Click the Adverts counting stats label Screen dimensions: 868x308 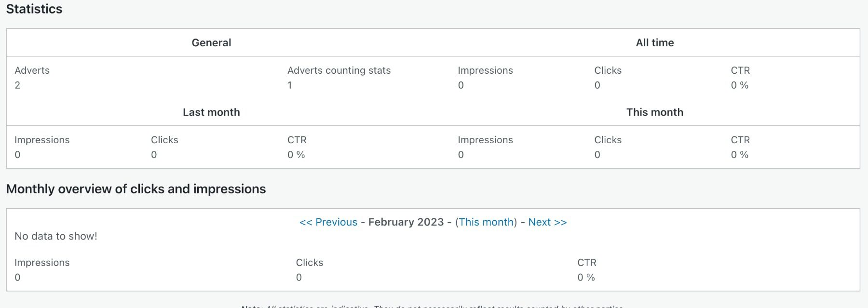click(x=339, y=70)
